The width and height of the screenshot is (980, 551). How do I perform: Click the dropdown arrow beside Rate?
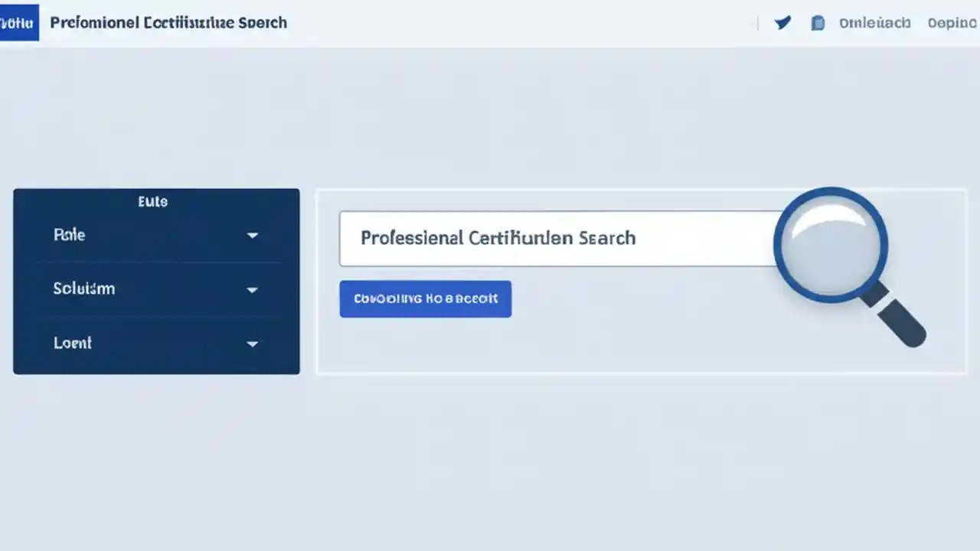pos(252,236)
